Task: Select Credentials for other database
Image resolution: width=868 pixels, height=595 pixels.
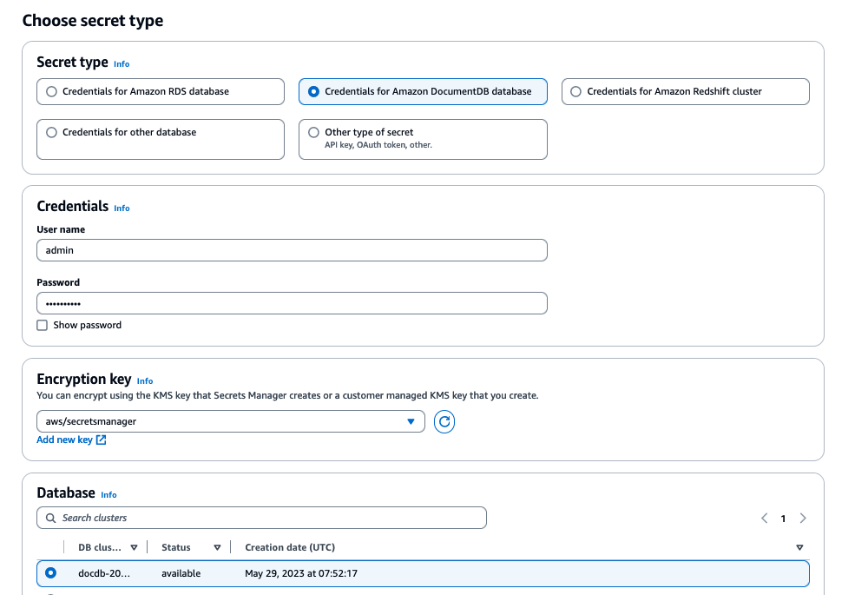Action: coord(161,139)
